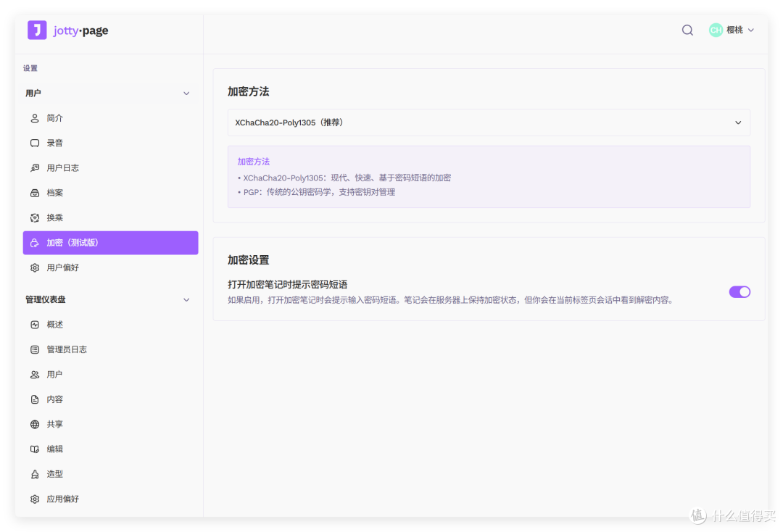
Task: Open 换乘 settings page
Action: coord(110,218)
